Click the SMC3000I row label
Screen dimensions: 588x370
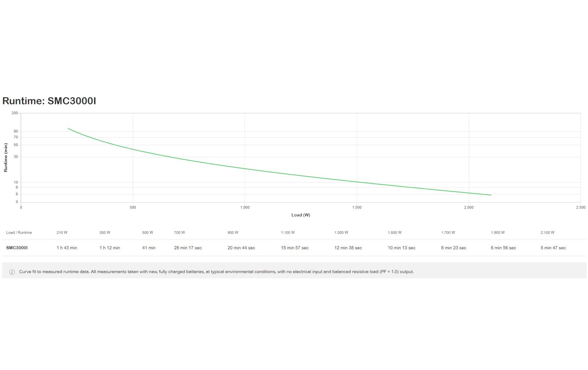pos(17,248)
